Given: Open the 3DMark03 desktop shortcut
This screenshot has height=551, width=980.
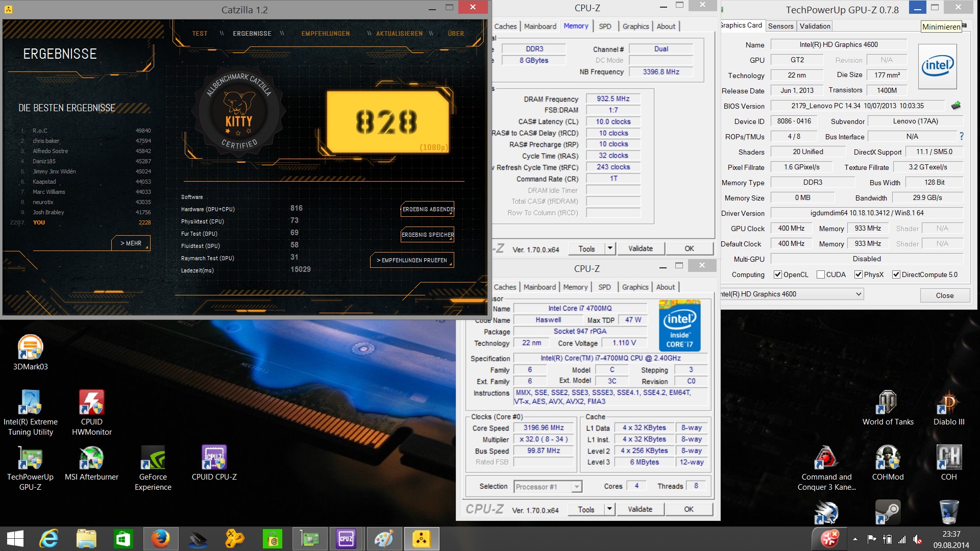Looking at the screenshot, I should pyautogui.click(x=30, y=352).
